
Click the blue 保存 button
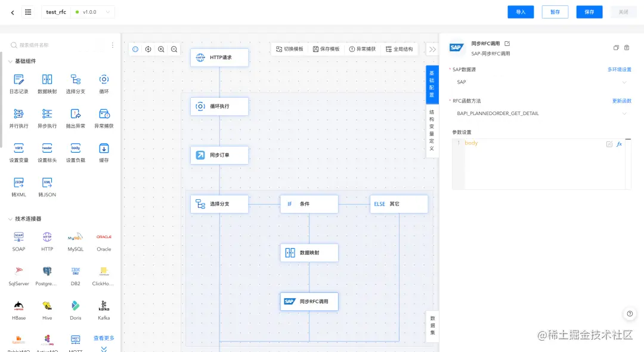[589, 12]
